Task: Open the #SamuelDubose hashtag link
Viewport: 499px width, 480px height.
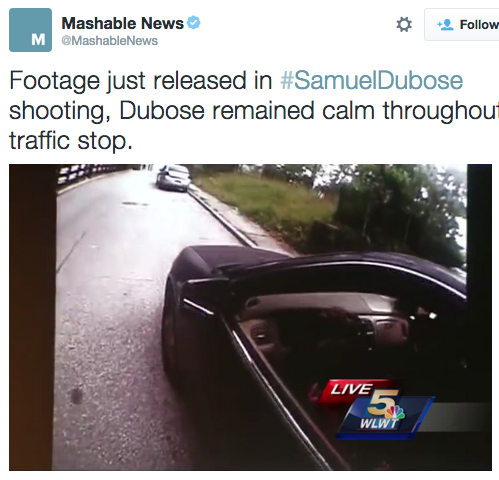Action: [372, 81]
